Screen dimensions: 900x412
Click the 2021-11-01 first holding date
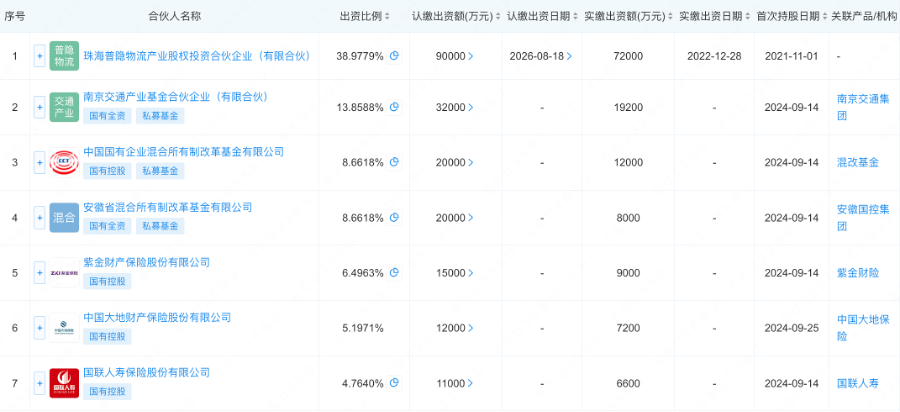[792, 56]
